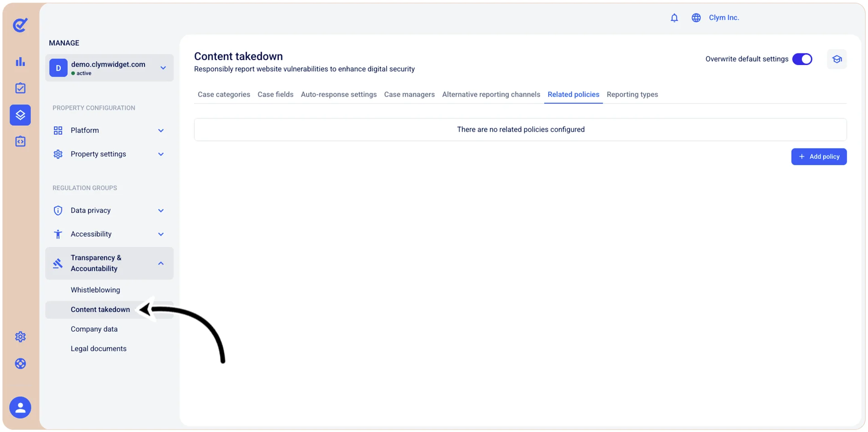The image size is (868, 432).
Task: Switch to the Case categories tab
Action: tap(224, 95)
